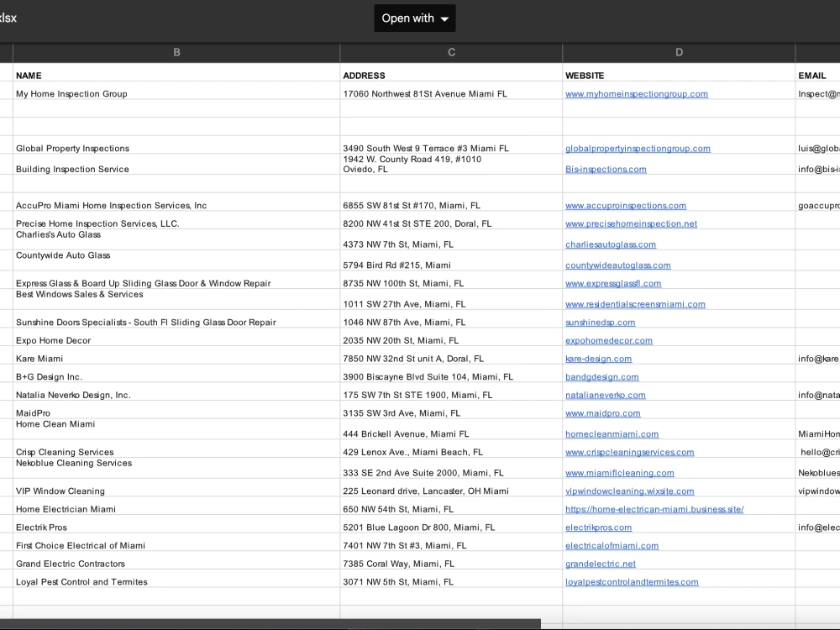Viewport: 840px width, 630px height.
Task: Open expohomedecor.com link
Action: click(608, 341)
